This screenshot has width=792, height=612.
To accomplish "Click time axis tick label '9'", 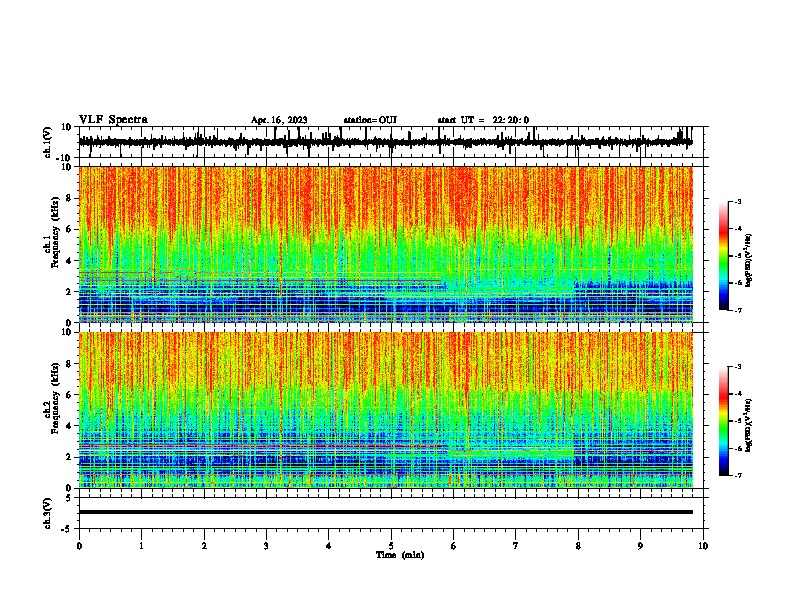I will (640, 546).
